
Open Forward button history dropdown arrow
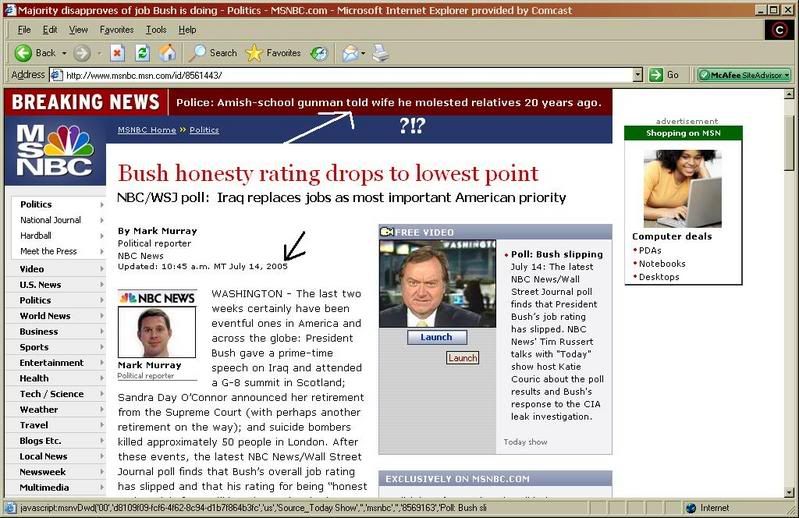[99, 53]
